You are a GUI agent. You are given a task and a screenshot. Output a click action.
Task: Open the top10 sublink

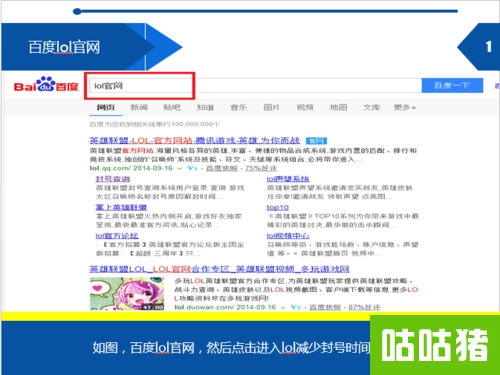(x=278, y=207)
